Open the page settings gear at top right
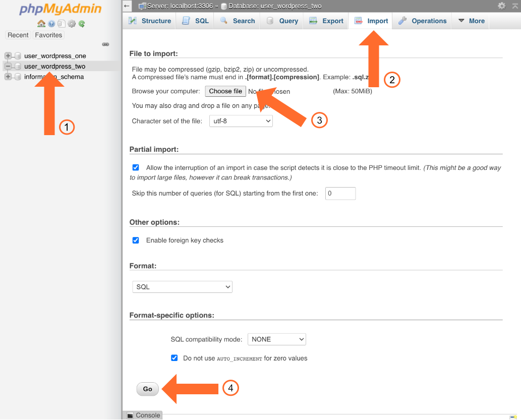The height and width of the screenshot is (420, 521). tap(501, 6)
